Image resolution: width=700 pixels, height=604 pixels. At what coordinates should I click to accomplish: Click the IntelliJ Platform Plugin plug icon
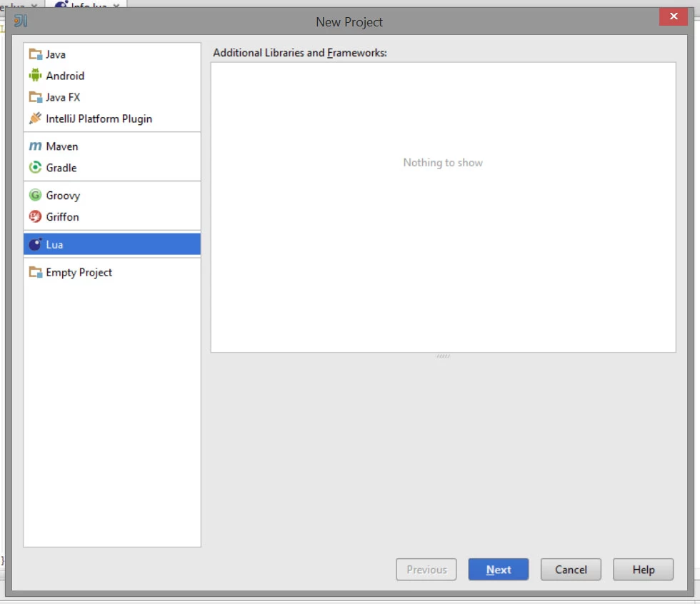(35, 119)
